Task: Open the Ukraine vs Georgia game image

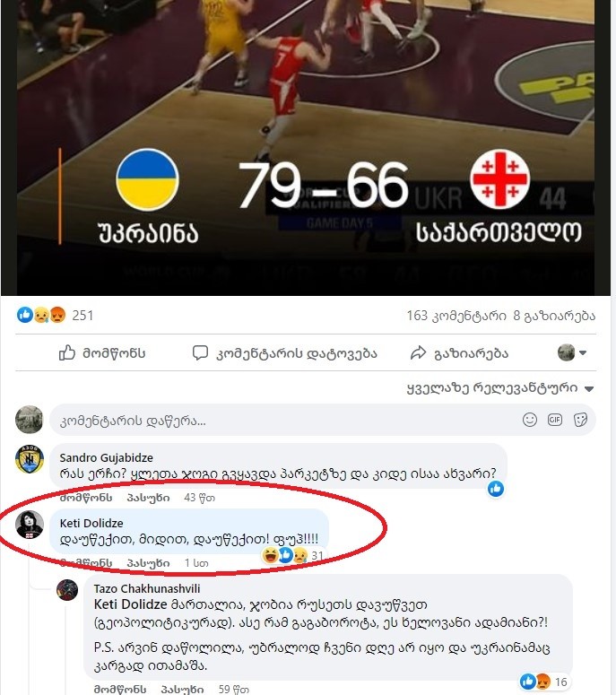Action: (x=306, y=146)
